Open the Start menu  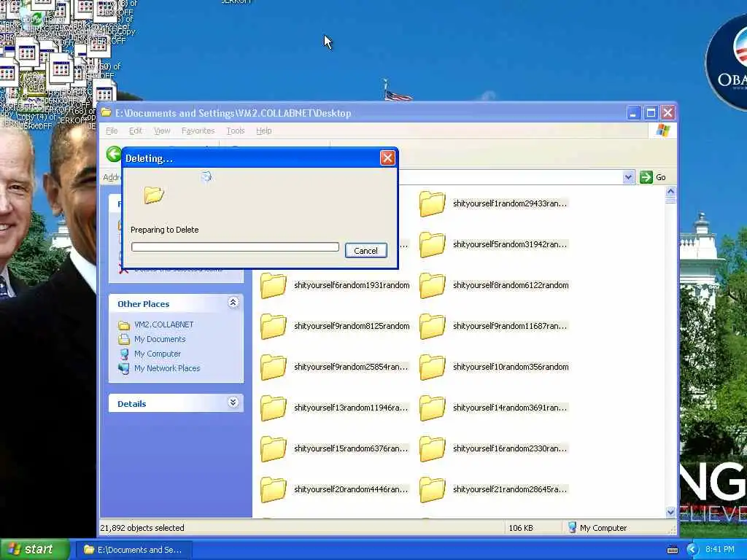(35, 550)
